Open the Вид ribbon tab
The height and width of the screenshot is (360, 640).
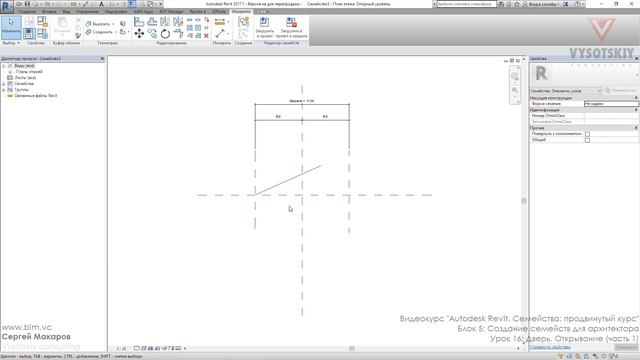(66, 11)
